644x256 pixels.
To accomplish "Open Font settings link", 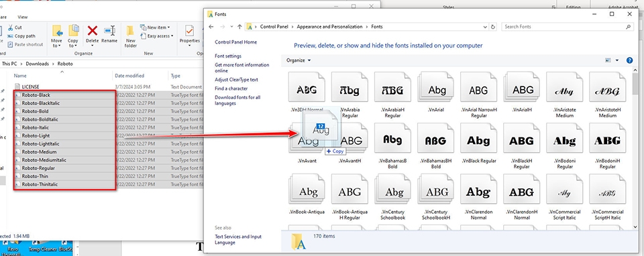I will [228, 56].
